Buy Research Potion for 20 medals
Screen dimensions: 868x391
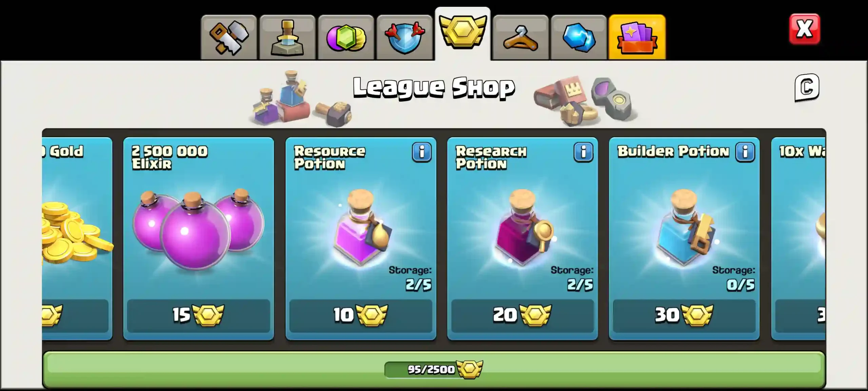click(x=522, y=316)
